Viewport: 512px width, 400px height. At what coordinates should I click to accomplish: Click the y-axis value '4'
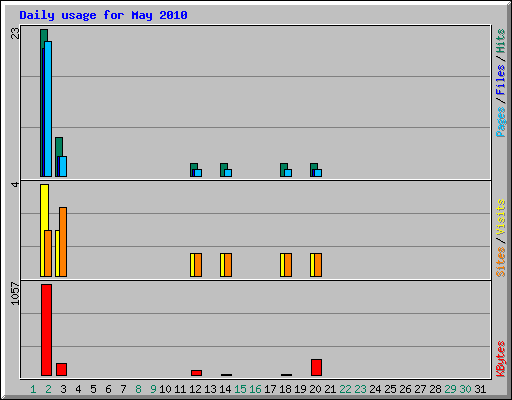pyautogui.click(x=15, y=184)
